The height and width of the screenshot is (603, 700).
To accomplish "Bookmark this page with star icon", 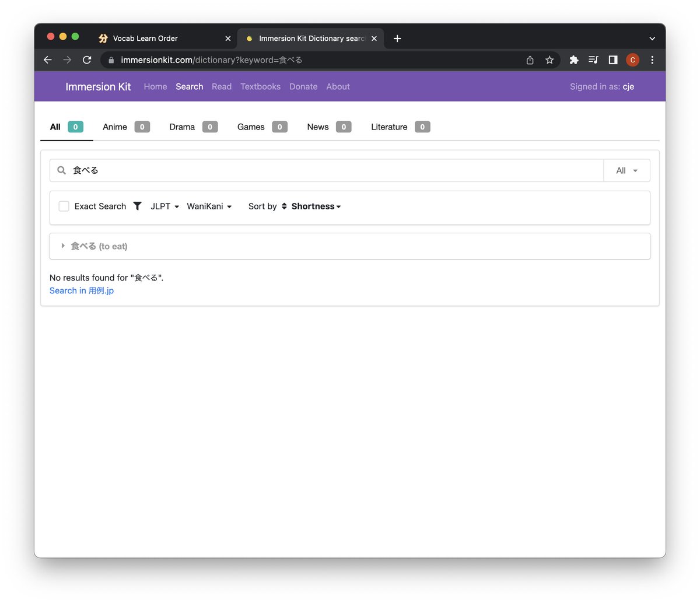I will point(549,60).
